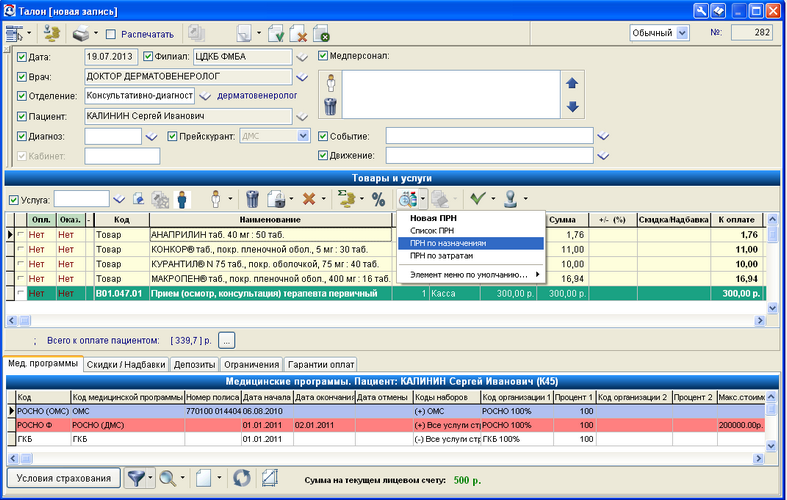
Task: Open lookup arrow next to Событие field
Action: click(603, 136)
